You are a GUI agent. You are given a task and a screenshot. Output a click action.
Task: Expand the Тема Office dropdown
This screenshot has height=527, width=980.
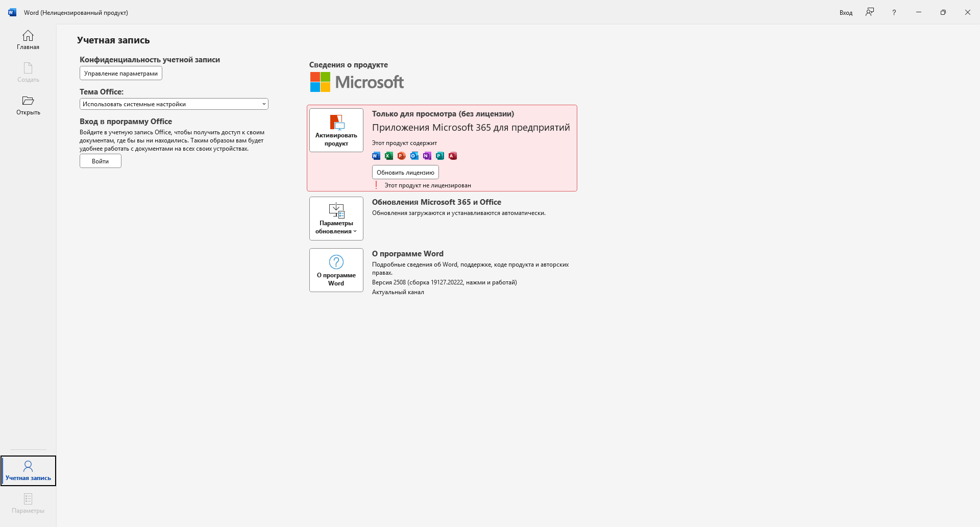click(x=174, y=104)
